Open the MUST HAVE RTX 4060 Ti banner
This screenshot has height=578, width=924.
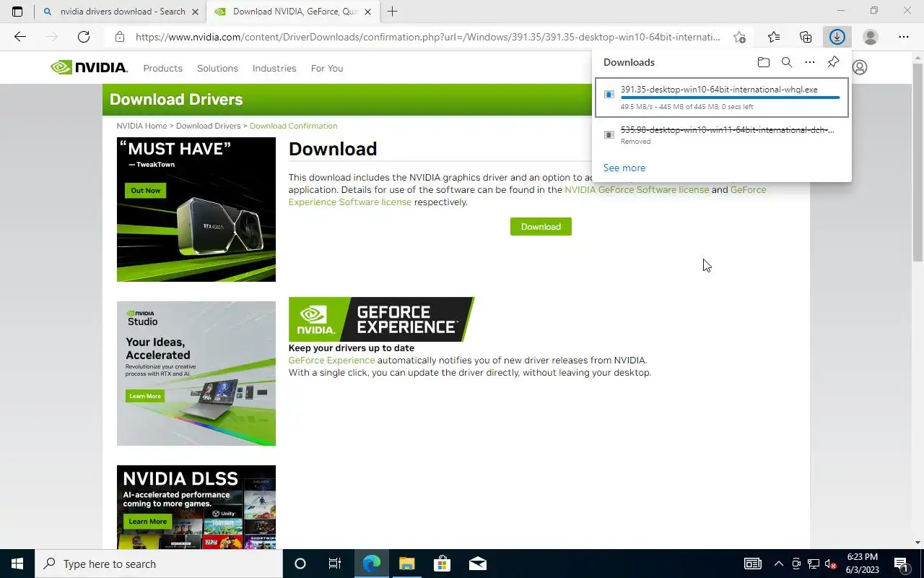196,210
